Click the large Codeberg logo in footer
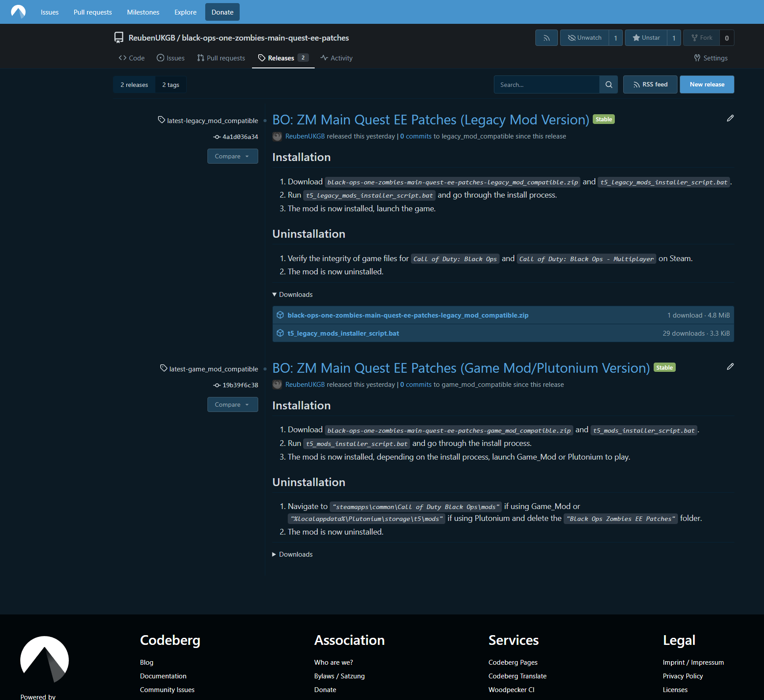Viewport: 764px width, 700px height. [x=44, y=659]
